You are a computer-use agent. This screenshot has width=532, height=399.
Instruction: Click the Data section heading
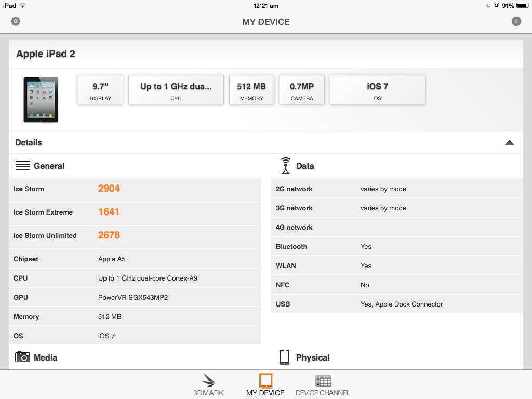pos(305,166)
